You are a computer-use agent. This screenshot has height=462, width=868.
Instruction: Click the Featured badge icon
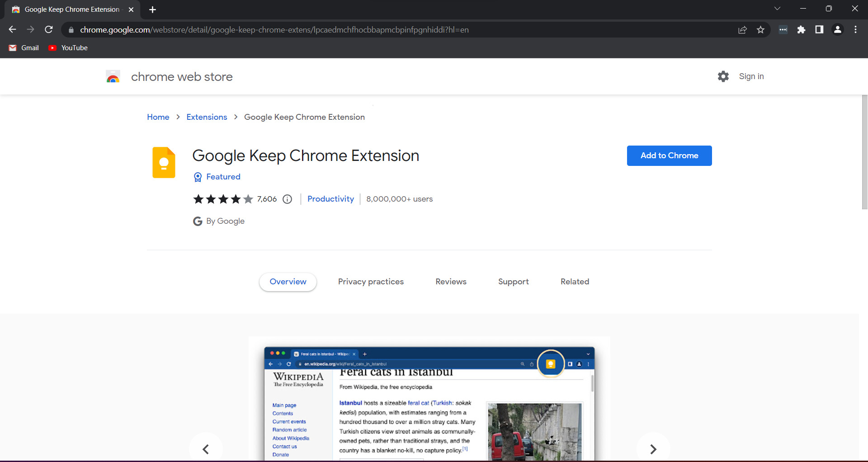pyautogui.click(x=198, y=177)
